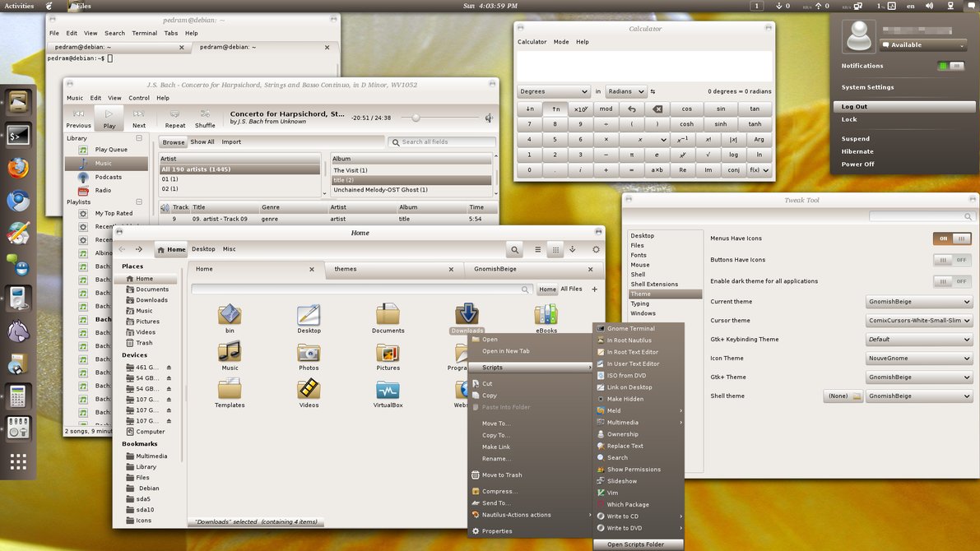Enable the Buttons Have Icons switch

[952, 260]
